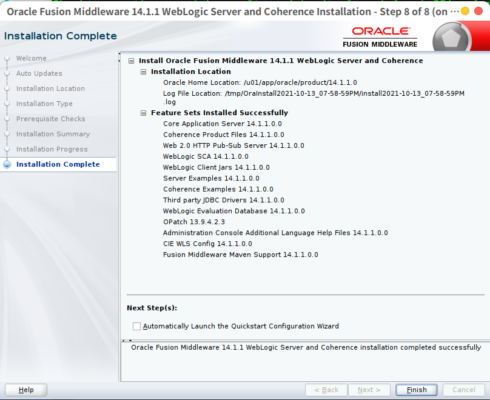Select Coherence Product Files 14.1.1.0.0
The height and width of the screenshot is (400, 490).
pyautogui.click(x=224, y=135)
